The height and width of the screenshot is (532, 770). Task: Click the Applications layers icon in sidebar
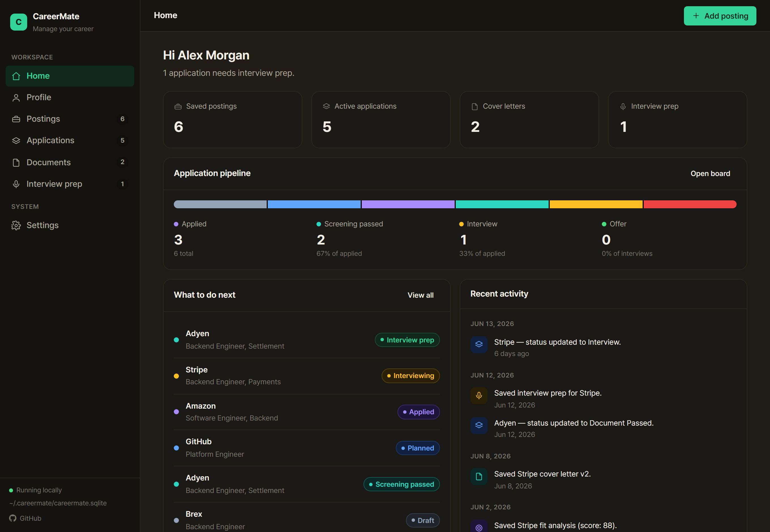[16, 141]
